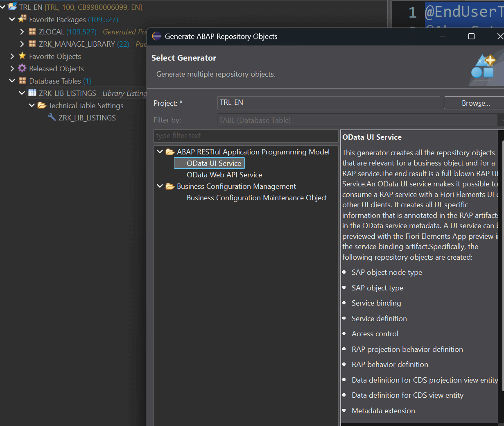Click the Favorite Packages star folder icon
This screenshot has height=426, width=504.
tap(22, 19)
